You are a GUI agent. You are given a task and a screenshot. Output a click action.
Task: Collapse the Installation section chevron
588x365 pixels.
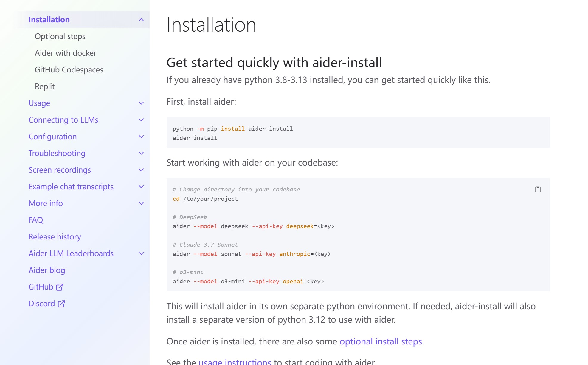point(141,20)
